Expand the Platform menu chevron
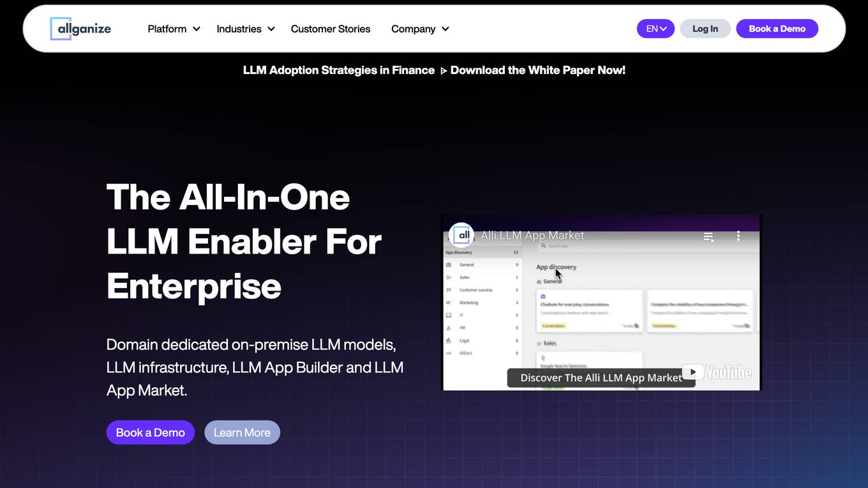Viewport: 868px width, 488px height. [197, 29]
